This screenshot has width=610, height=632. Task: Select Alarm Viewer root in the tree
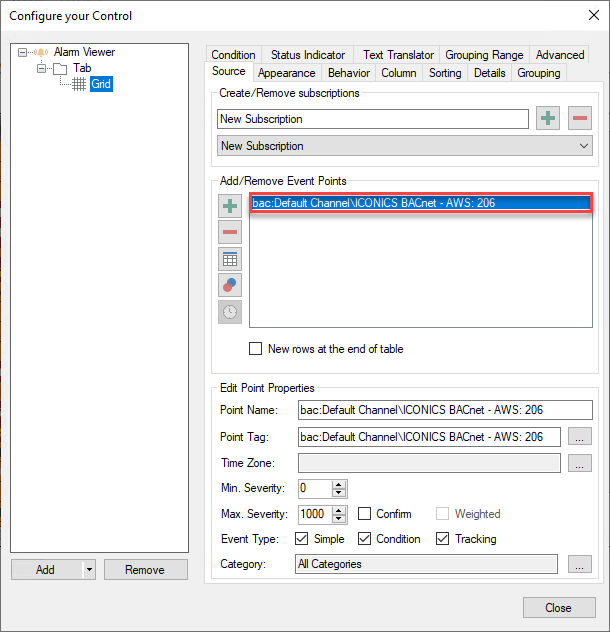pos(84,52)
